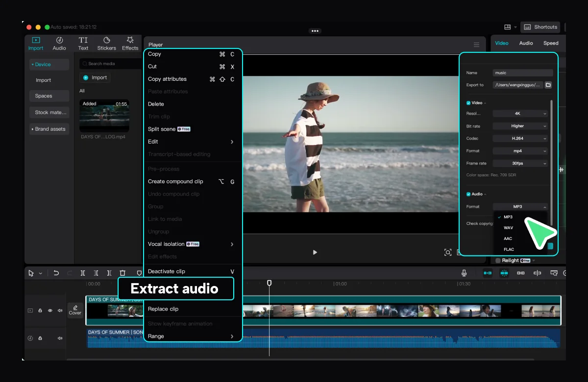Screen dimensions: 588x382
Task: Click the timeline playhead marker
Action: (269, 283)
